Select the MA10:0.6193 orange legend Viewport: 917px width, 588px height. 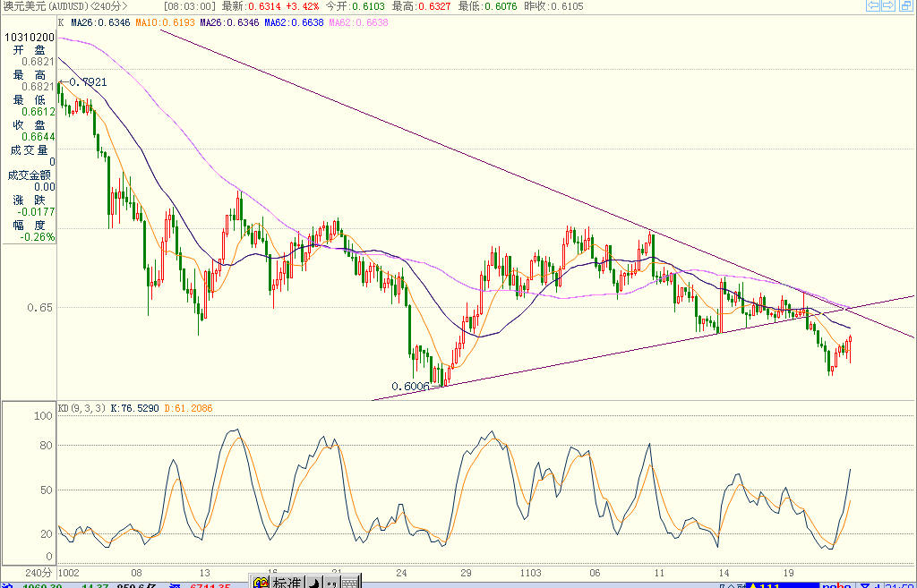[x=165, y=22]
